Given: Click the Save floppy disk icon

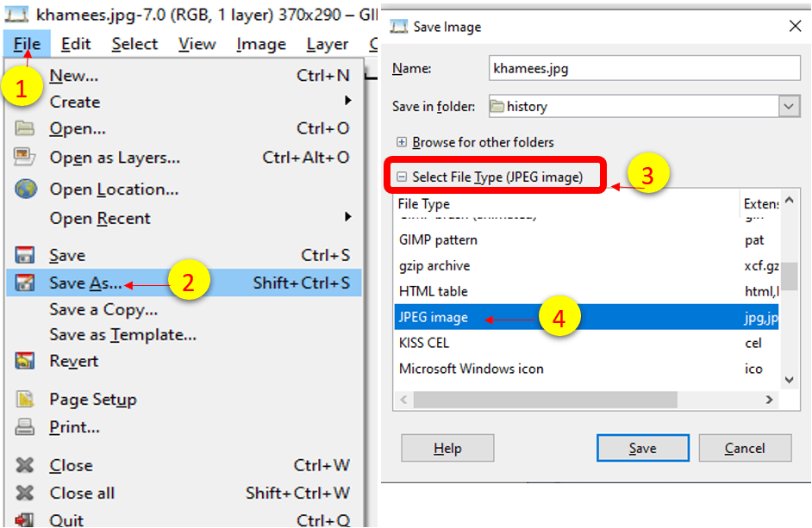Looking at the screenshot, I should [x=24, y=255].
